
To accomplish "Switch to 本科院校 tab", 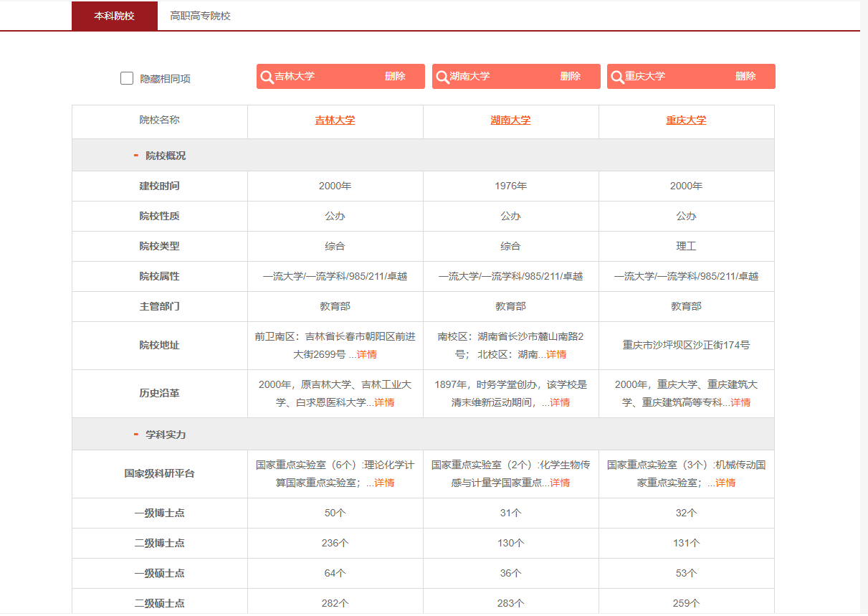I will click(114, 15).
